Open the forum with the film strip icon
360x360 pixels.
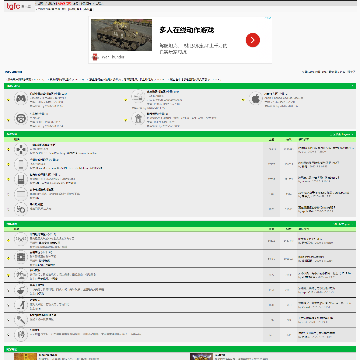coord(21,257)
